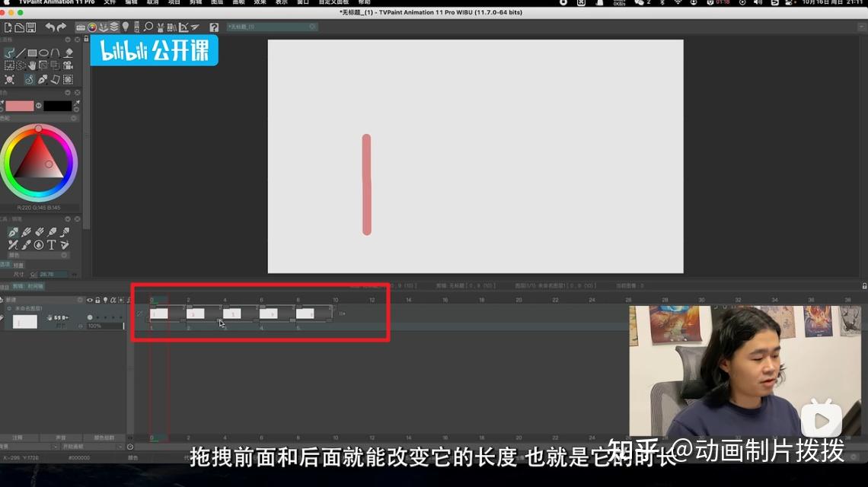The image size is (868, 487).
Task: Expand the brush panel options dropdown
Action: click(x=66, y=219)
